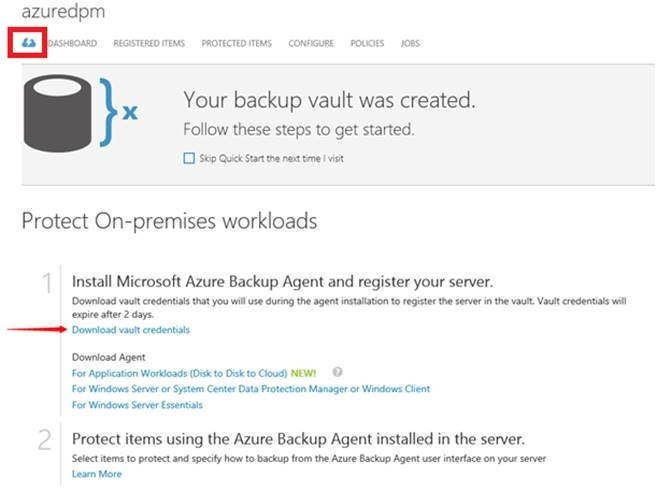Click the 'Protect On-premises workloads' heading
Screen dimensions: 671x492
pos(169,220)
